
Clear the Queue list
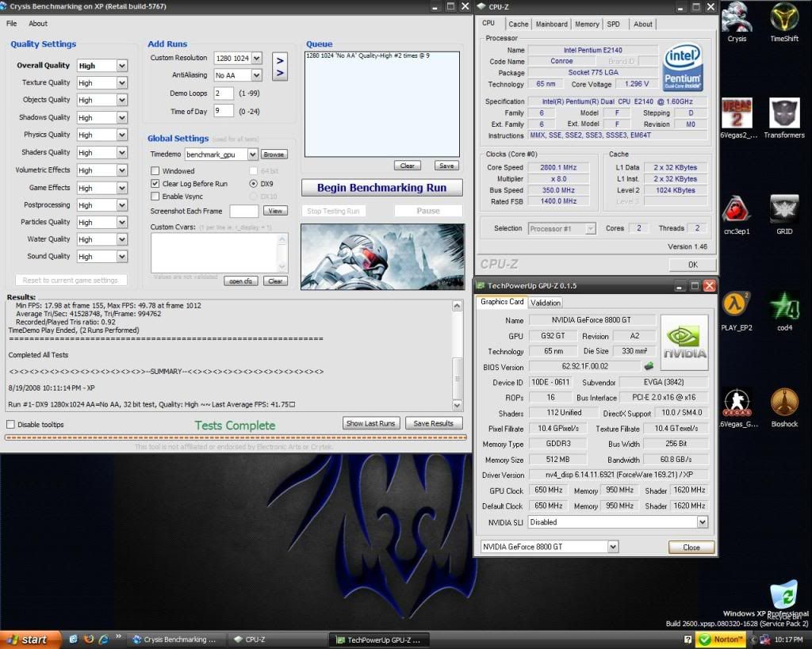click(x=407, y=166)
